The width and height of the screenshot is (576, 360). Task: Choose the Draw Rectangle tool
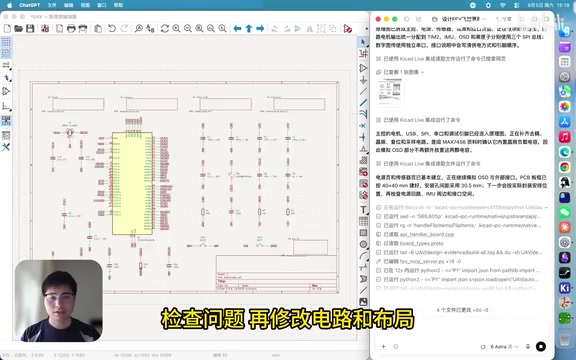pyautogui.click(x=363, y=233)
